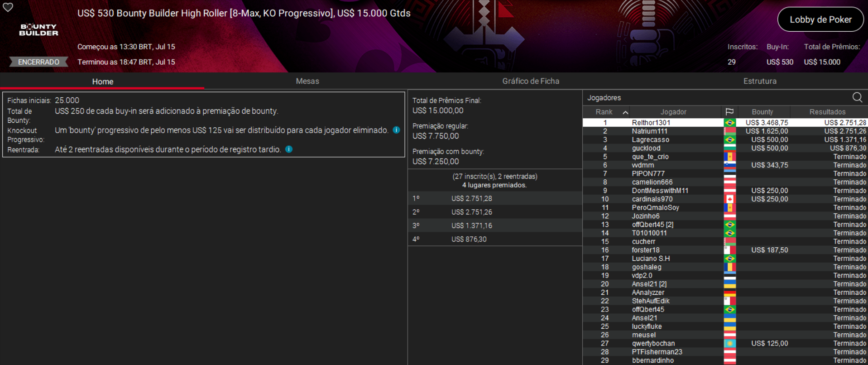
Task: Select player row camelion666
Action: pyautogui.click(x=725, y=182)
